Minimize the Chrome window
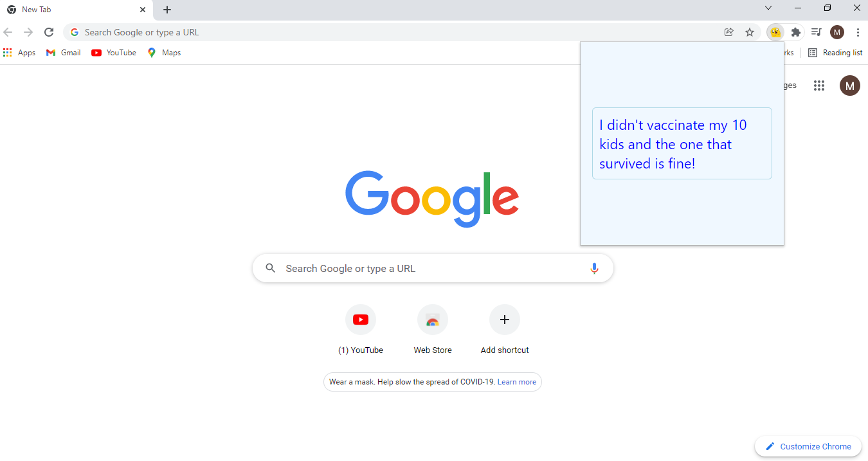868x461 pixels. point(798,8)
